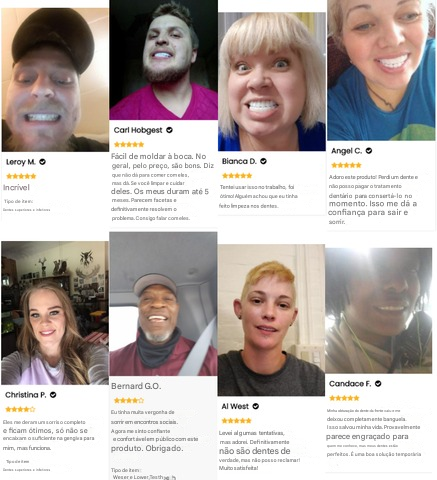
Task: Open Carl Hobgest photo in pink shirt
Action: coord(163,60)
